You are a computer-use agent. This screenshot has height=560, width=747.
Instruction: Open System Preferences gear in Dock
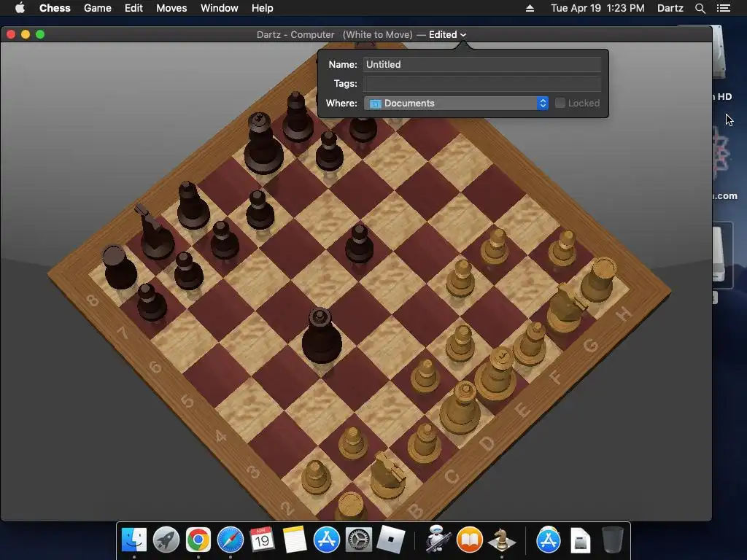tap(358, 540)
